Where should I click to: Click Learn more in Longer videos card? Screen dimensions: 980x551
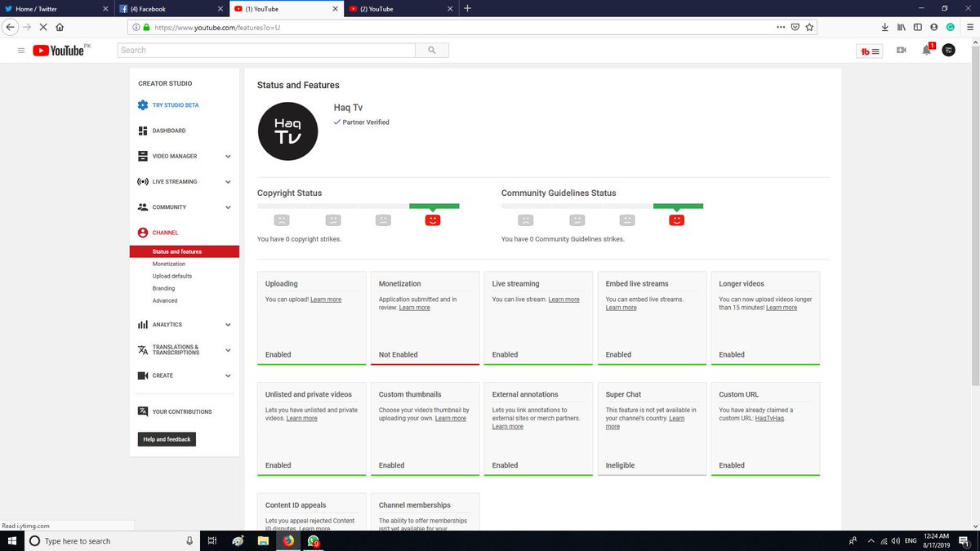(x=782, y=308)
